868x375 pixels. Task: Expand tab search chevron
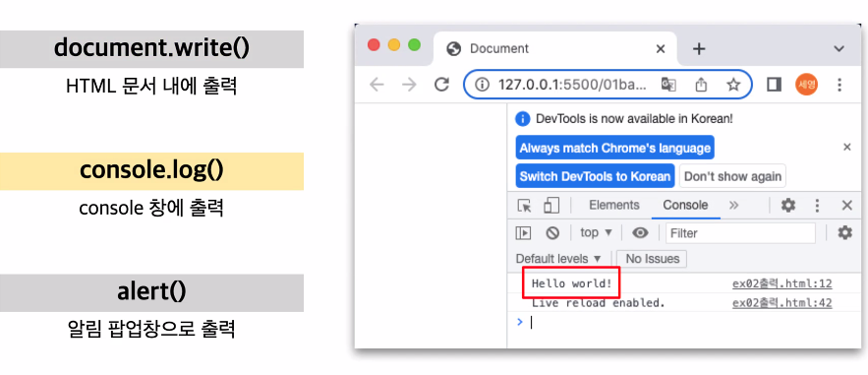click(x=839, y=49)
